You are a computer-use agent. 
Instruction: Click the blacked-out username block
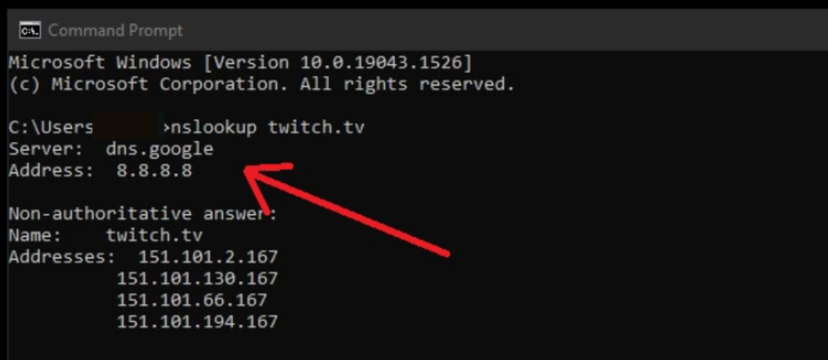pyautogui.click(x=126, y=125)
